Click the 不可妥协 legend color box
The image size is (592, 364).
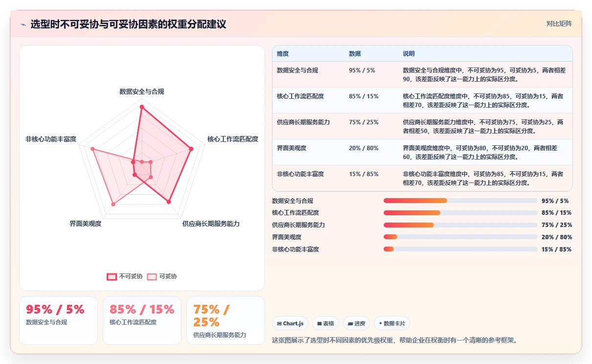pos(112,276)
